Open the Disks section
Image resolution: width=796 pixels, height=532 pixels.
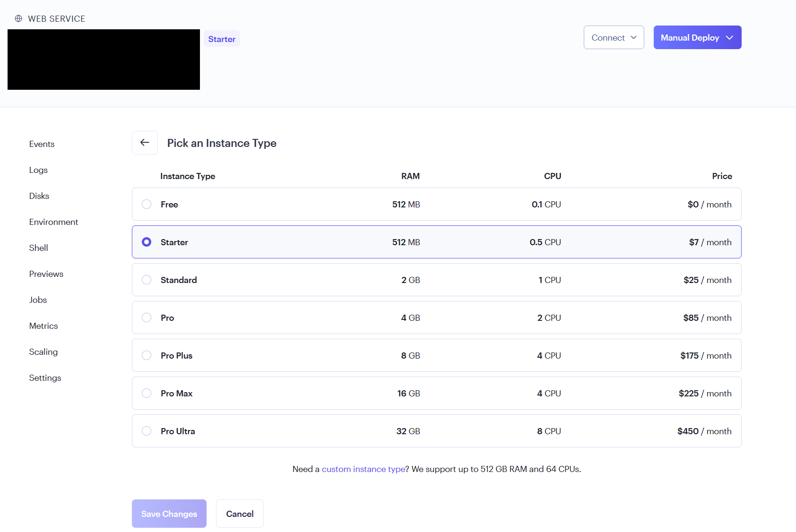click(x=39, y=196)
